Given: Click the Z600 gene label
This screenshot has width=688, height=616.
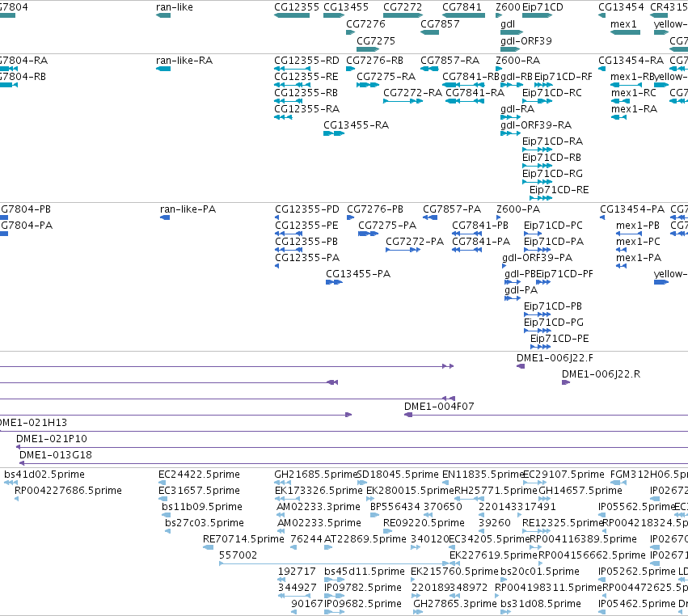Looking at the screenshot, I should tap(508, 7).
